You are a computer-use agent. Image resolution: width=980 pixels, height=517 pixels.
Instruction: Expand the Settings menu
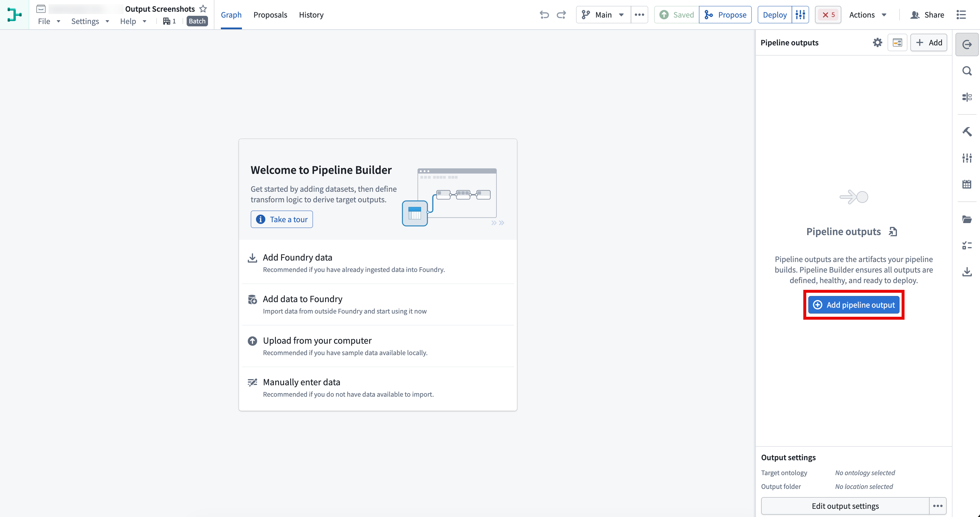(x=90, y=21)
